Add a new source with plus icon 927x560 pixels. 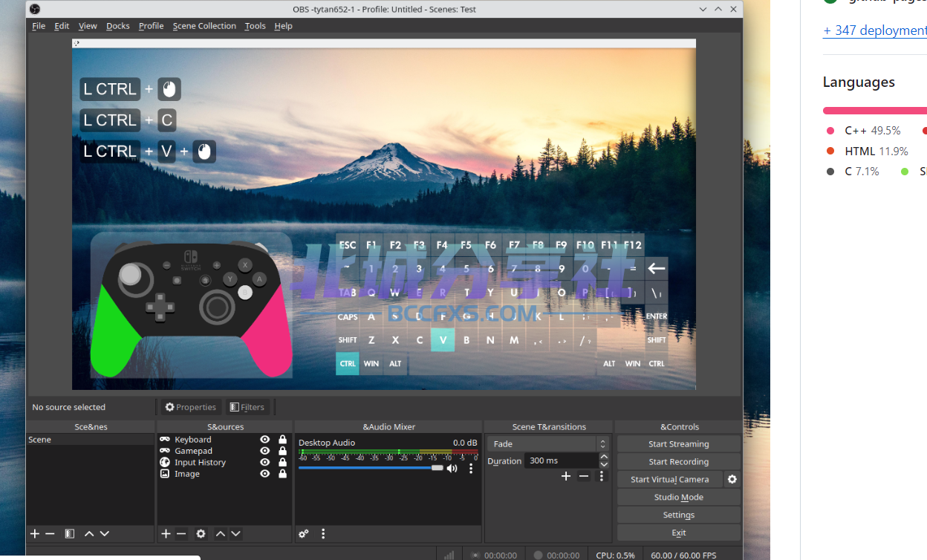click(x=166, y=533)
